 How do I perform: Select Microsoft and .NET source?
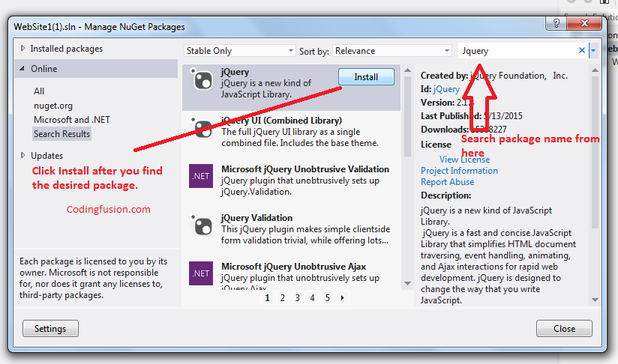tap(71, 120)
